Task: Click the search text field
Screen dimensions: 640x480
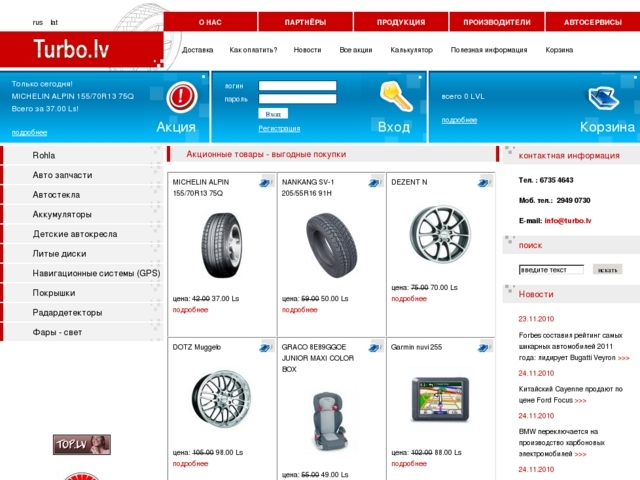Action: coord(551,269)
